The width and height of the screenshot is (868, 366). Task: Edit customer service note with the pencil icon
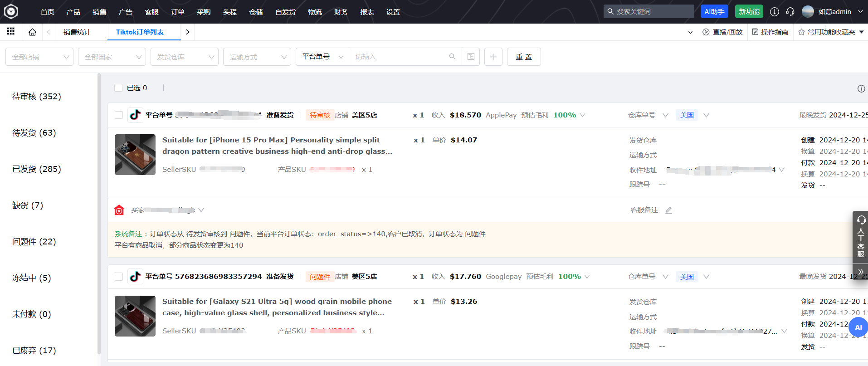668,210
